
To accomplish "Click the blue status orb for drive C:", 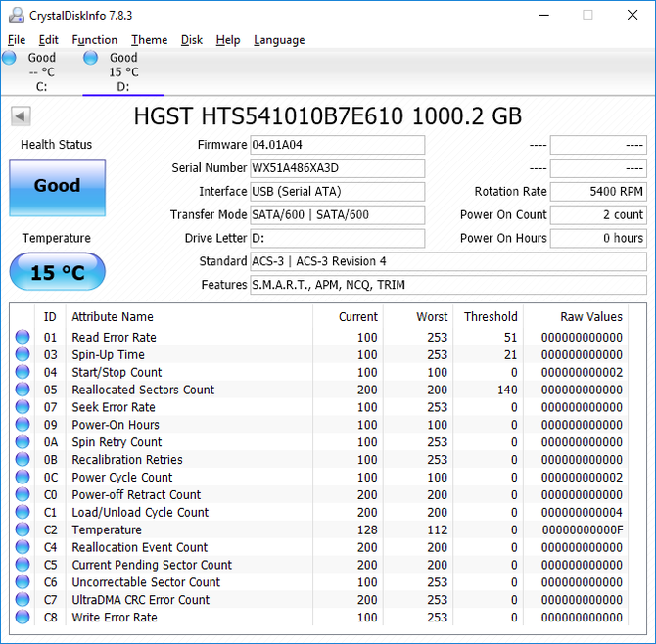I will (9, 58).
